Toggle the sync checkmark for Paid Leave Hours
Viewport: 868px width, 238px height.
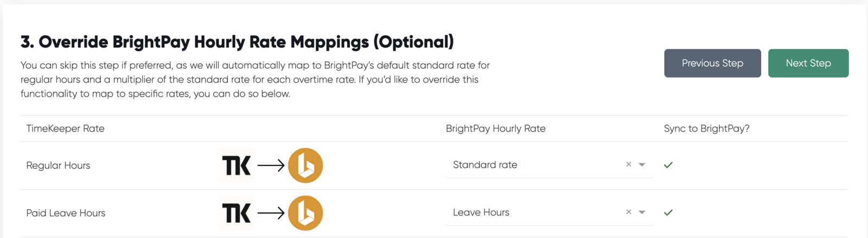point(668,212)
